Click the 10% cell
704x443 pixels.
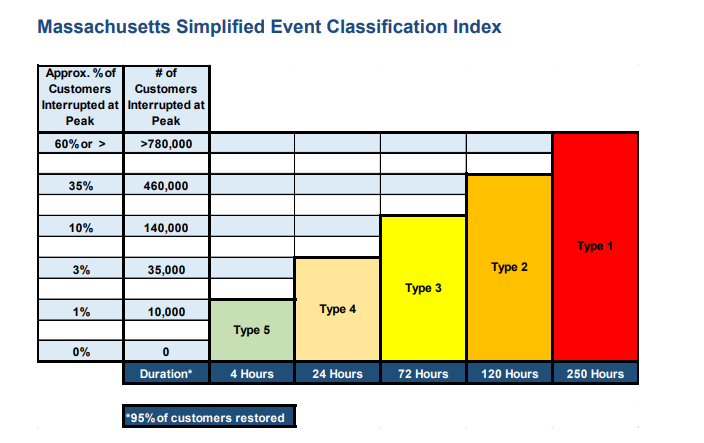(x=80, y=227)
